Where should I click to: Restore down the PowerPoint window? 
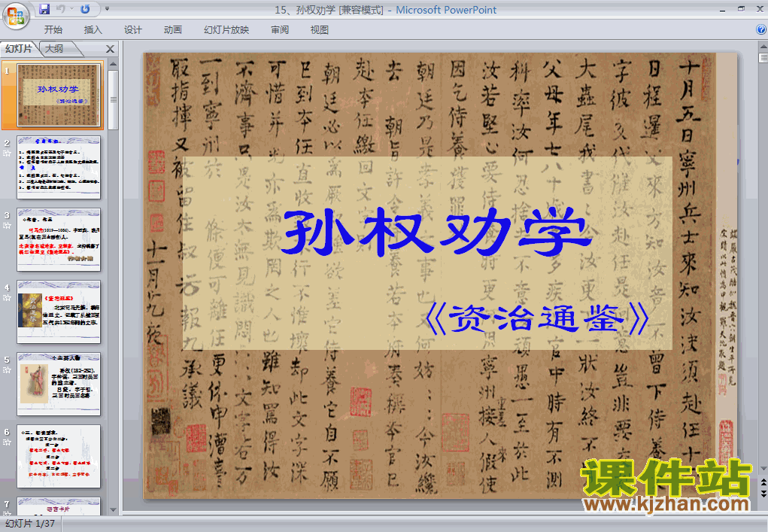tap(741, 9)
